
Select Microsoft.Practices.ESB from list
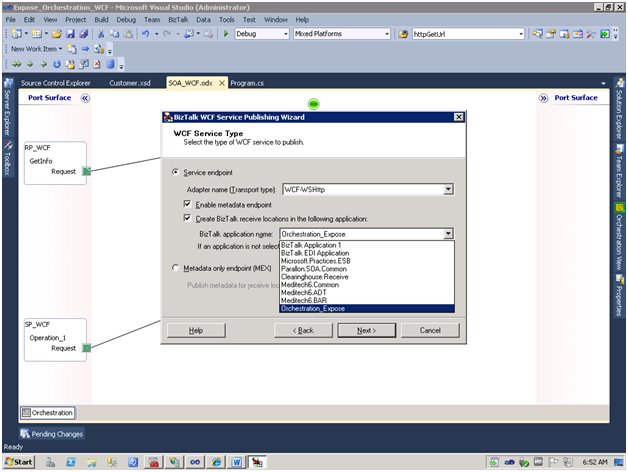click(x=366, y=261)
